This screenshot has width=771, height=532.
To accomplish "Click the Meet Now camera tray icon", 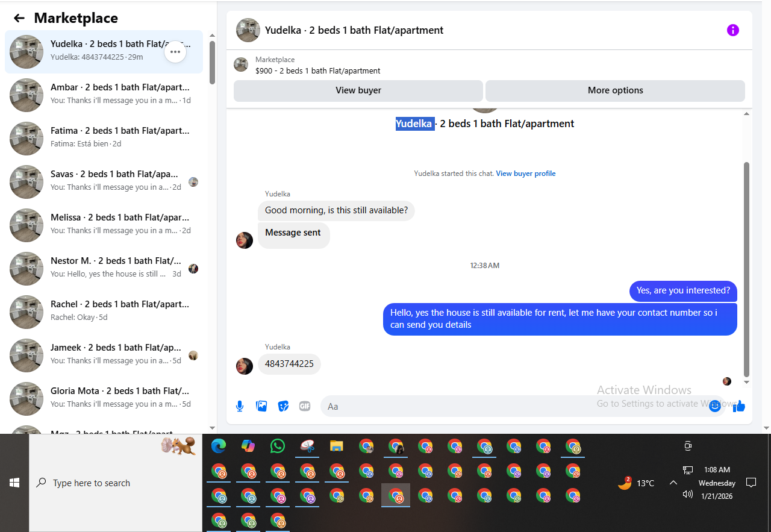I will click(x=688, y=446).
